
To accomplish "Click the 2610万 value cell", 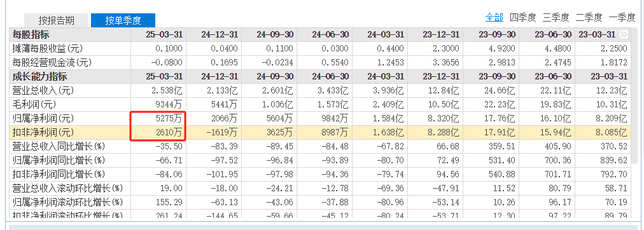I will click(169, 133).
